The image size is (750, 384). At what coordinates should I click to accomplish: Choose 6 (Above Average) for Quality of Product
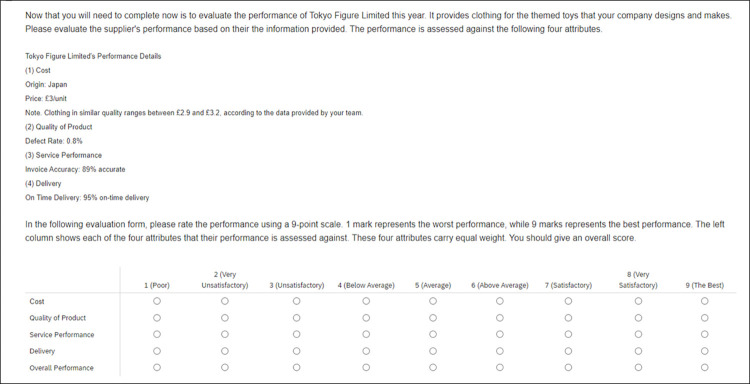coord(500,318)
